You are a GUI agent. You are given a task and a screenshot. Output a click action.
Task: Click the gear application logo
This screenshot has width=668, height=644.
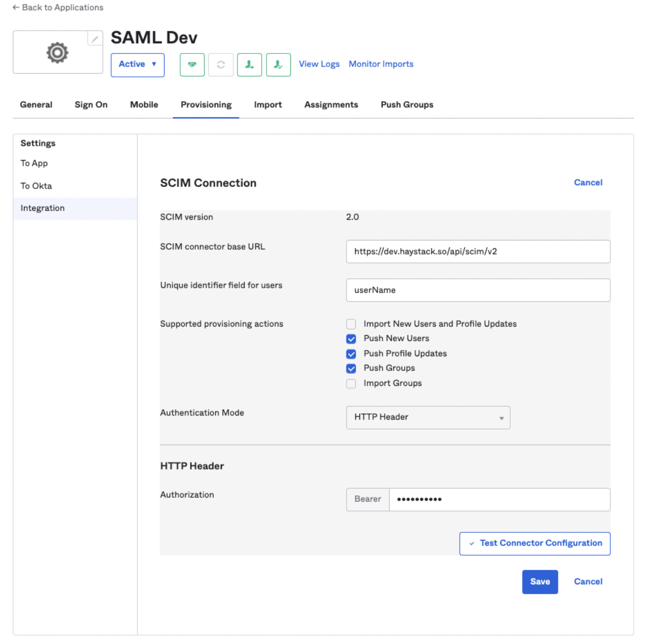click(58, 52)
